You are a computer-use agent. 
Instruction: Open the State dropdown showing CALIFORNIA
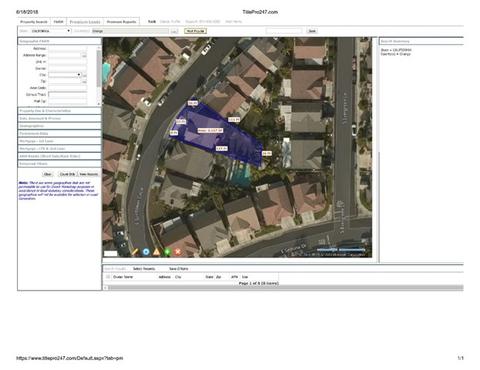[x=51, y=31]
